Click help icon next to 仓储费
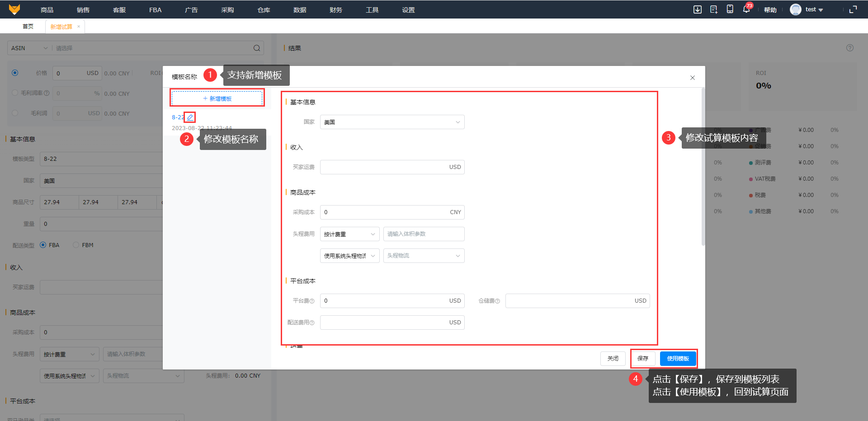Viewport: 868px width, 421px height. pyautogui.click(x=497, y=301)
